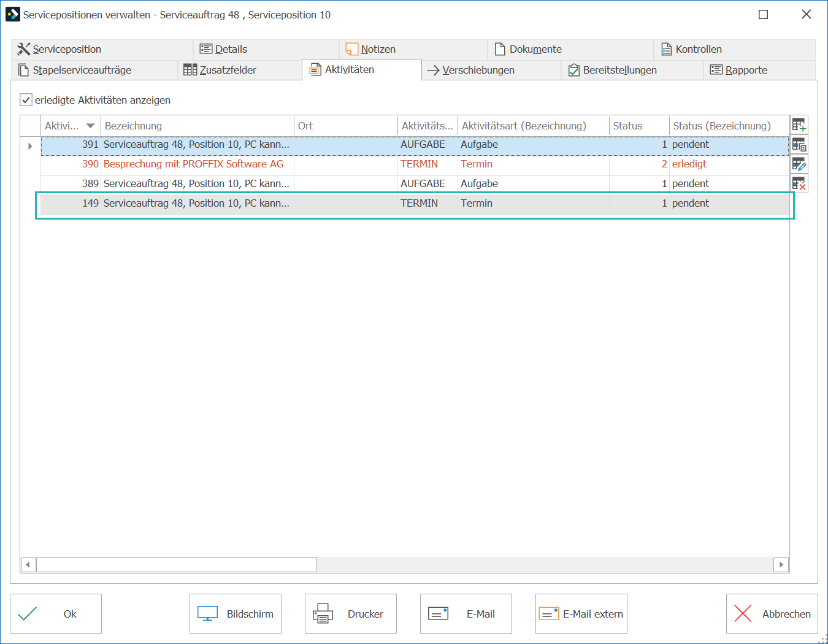This screenshot has width=828, height=644.
Task: Edit the selected activity with the pencil icon
Action: 799,164
